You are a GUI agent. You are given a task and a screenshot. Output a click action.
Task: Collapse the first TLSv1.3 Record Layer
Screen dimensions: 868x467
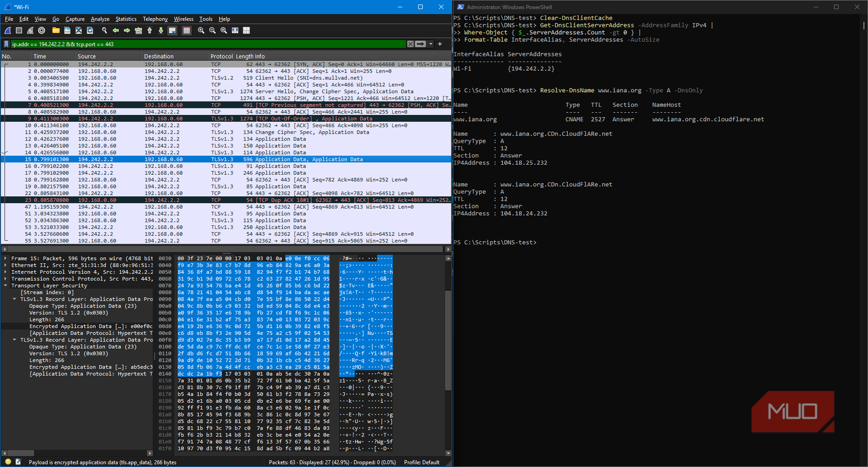coord(15,299)
